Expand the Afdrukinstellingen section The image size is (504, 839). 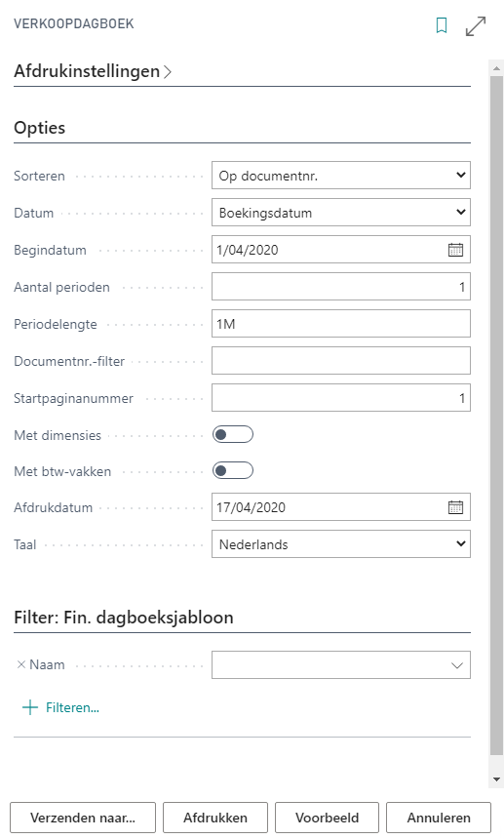tap(93, 71)
